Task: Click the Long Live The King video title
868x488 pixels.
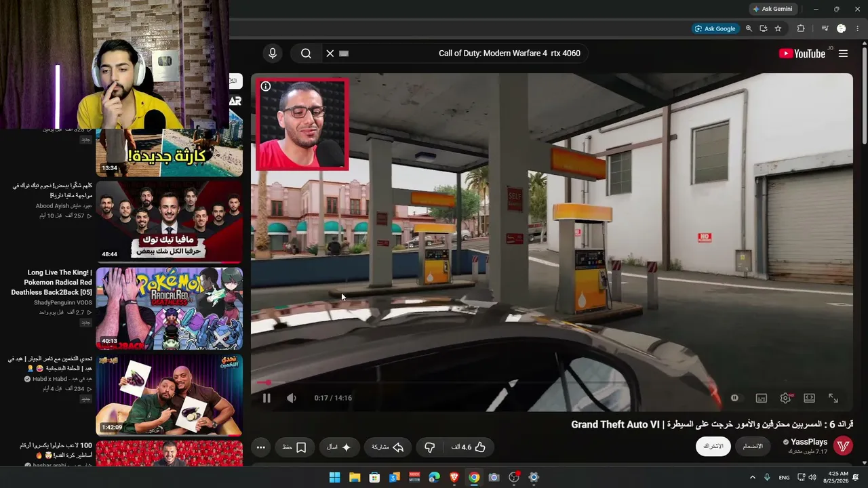Action: pyautogui.click(x=52, y=283)
